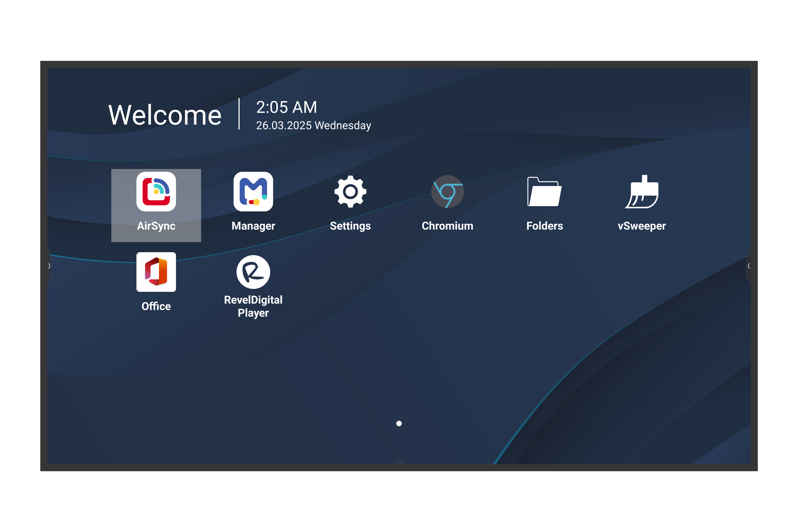Click the "RevelDigital Player" text label
Image resolution: width=798 pixels, height=532 pixels.
[253, 306]
